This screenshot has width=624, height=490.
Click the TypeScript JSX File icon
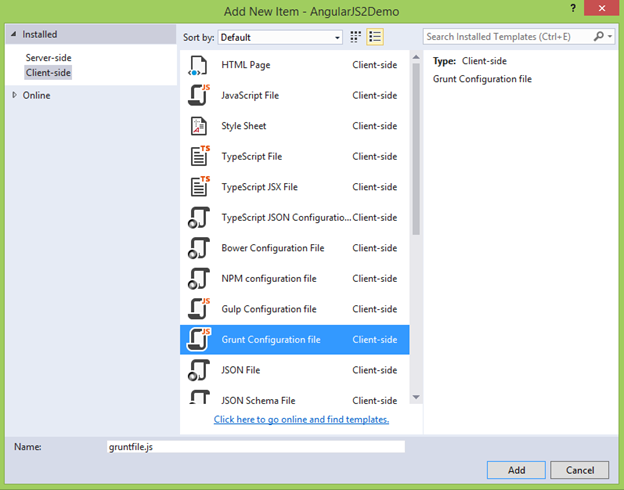tap(199, 187)
